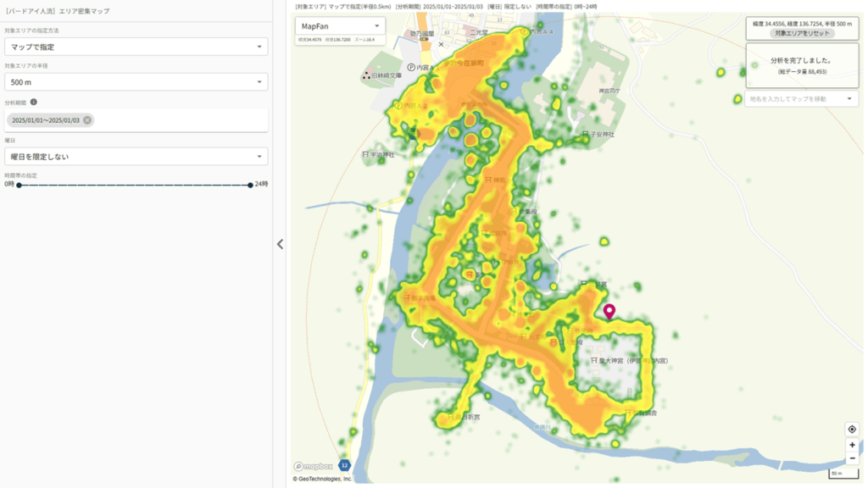868x488 pixels.
Task: Zoom out with the minus button
Action: point(852,458)
